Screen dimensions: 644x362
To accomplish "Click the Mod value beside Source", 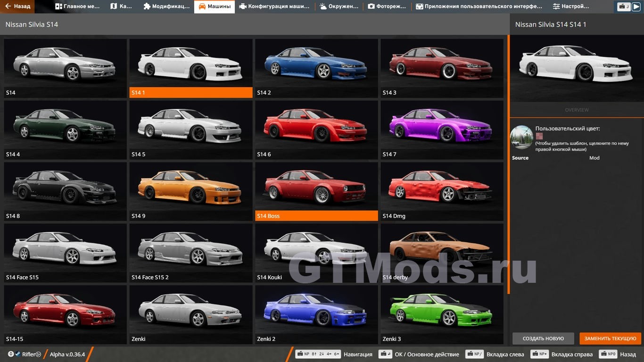I will (x=594, y=158).
